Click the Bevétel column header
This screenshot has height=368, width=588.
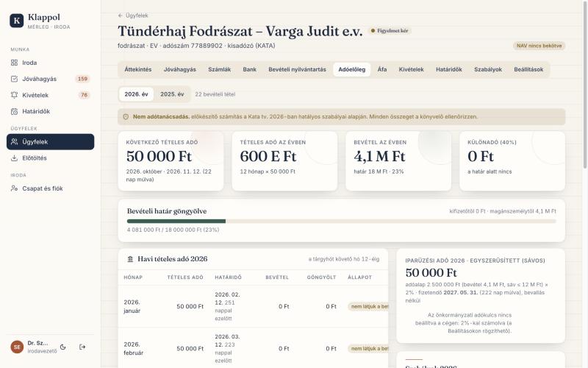pos(277,277)
